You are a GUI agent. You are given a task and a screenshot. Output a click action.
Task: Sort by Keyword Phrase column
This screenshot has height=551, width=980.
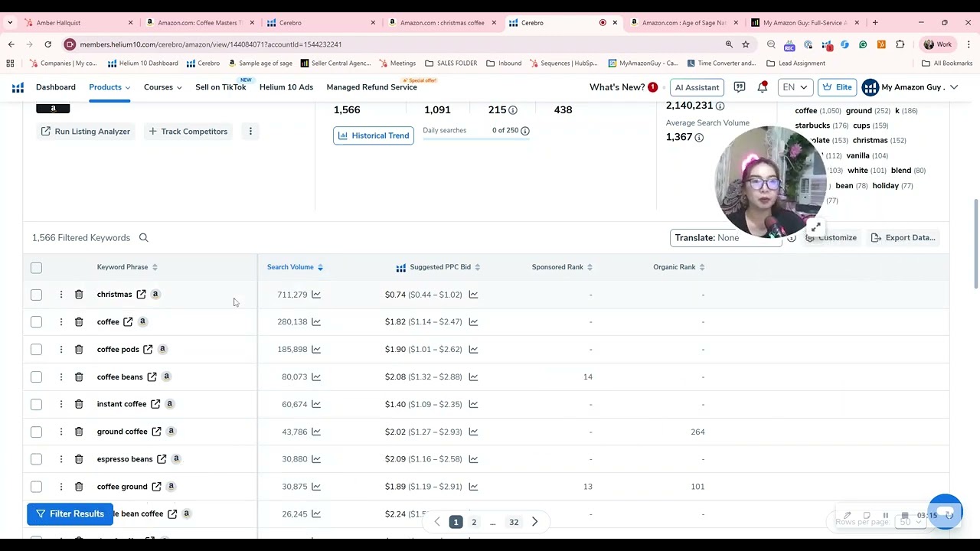tap(127, 267)
